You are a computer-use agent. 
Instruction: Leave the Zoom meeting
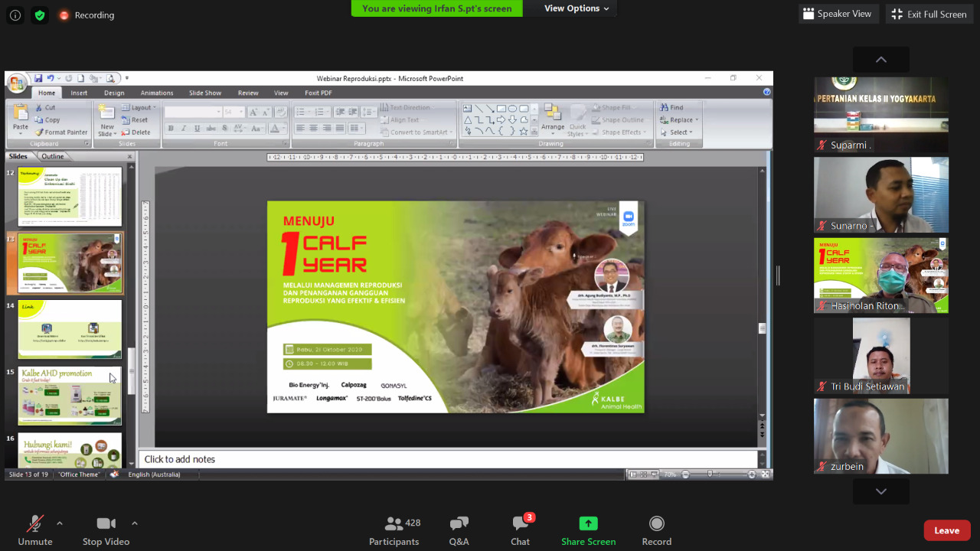point(947,530)
